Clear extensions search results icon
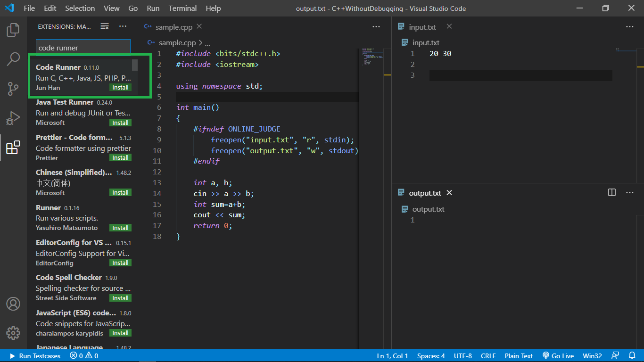 tap(105, 26)
